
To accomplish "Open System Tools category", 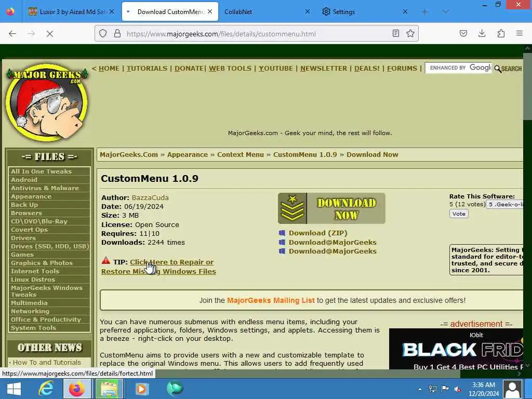I will point(33,328).
